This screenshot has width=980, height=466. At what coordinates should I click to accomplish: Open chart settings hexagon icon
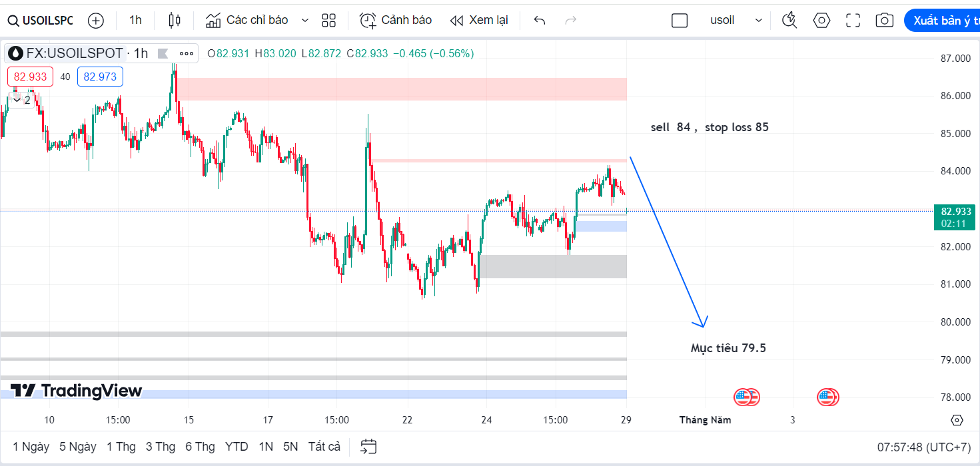tap(821, 21)
